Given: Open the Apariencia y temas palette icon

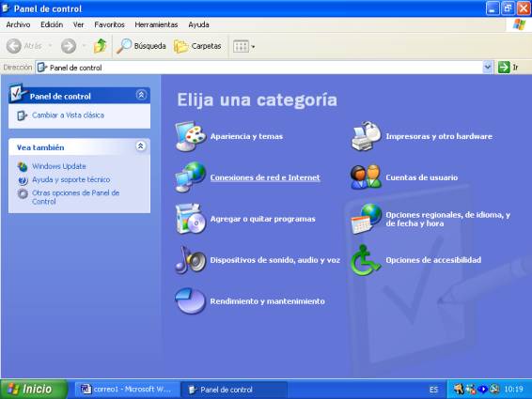Looking at the screenshot, I should tap(191, 136).
